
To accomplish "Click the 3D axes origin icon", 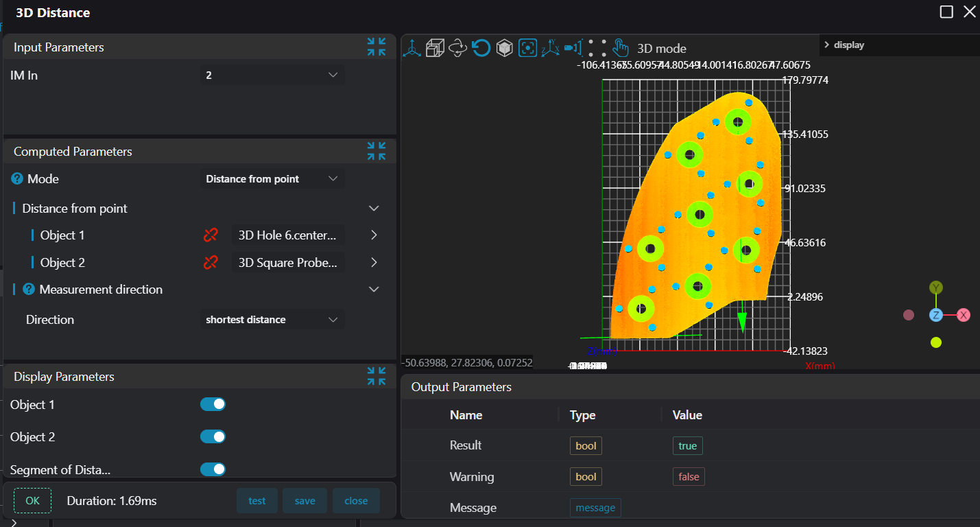I will [x=412, y=48].
